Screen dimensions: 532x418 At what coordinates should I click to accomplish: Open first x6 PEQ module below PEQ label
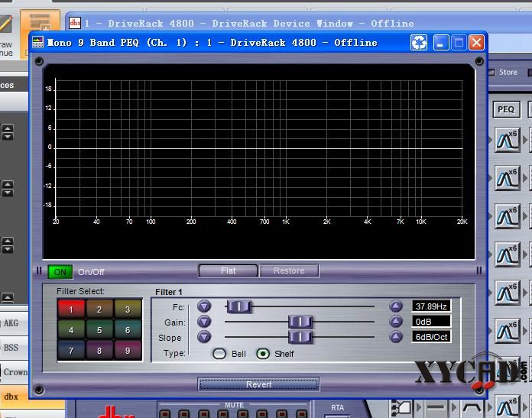[x=508, y=139]
